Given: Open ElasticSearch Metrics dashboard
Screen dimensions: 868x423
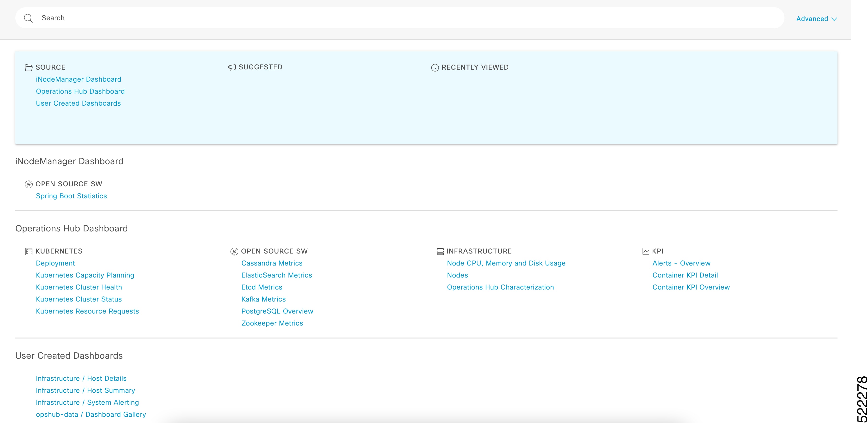Looking at the screenshot, I should tap(277, 276).
